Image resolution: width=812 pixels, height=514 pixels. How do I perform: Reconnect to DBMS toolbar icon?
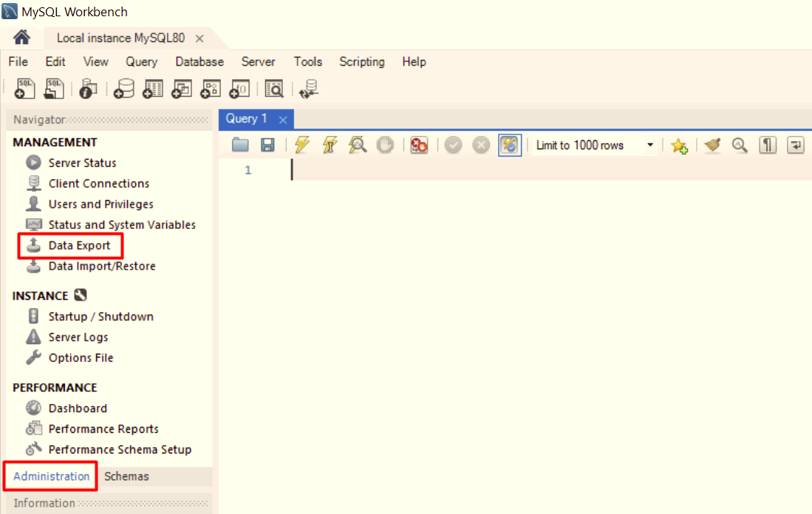pyautogui.click(x=309, y=89)
